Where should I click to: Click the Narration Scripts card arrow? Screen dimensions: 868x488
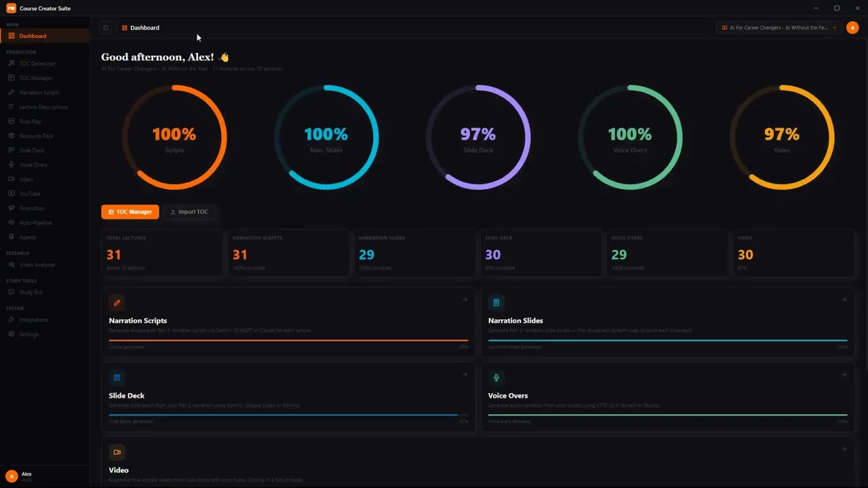tap(465, 300)
